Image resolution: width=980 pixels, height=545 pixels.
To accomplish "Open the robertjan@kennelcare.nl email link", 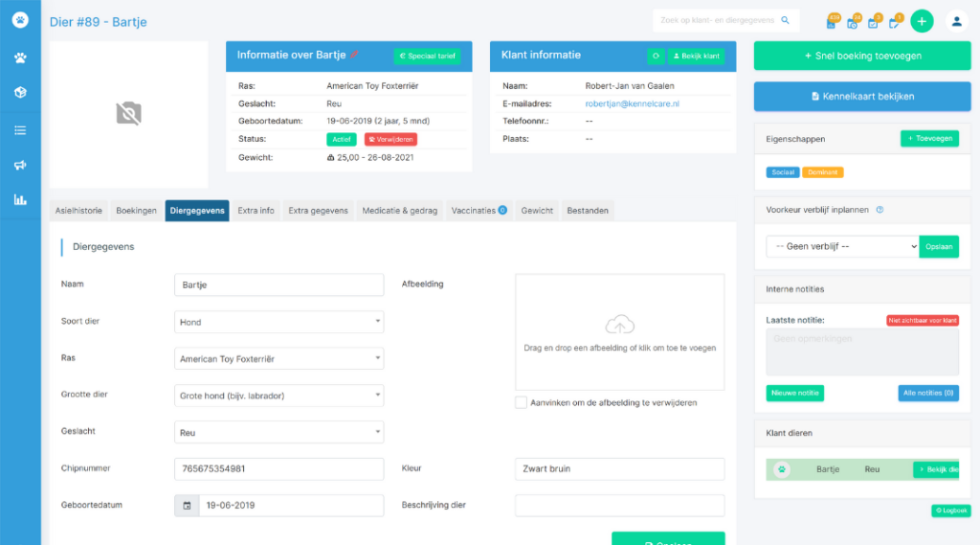I will point(632,103).
